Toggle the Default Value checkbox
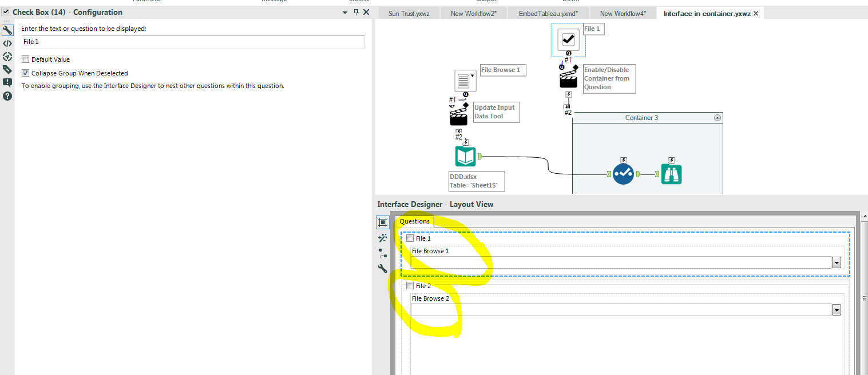Screen dimensions: 868x375 [25, 59]
